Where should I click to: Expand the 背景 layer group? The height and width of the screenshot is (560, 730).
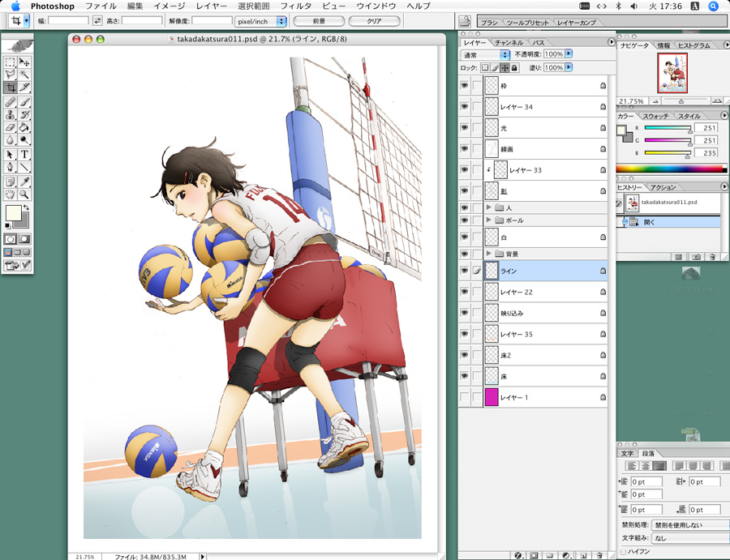[488, 254]
